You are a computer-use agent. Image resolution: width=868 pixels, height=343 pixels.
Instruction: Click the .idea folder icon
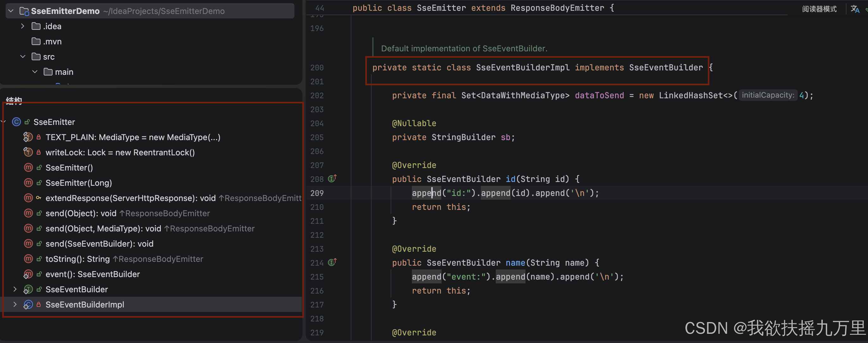coord(36,26)
